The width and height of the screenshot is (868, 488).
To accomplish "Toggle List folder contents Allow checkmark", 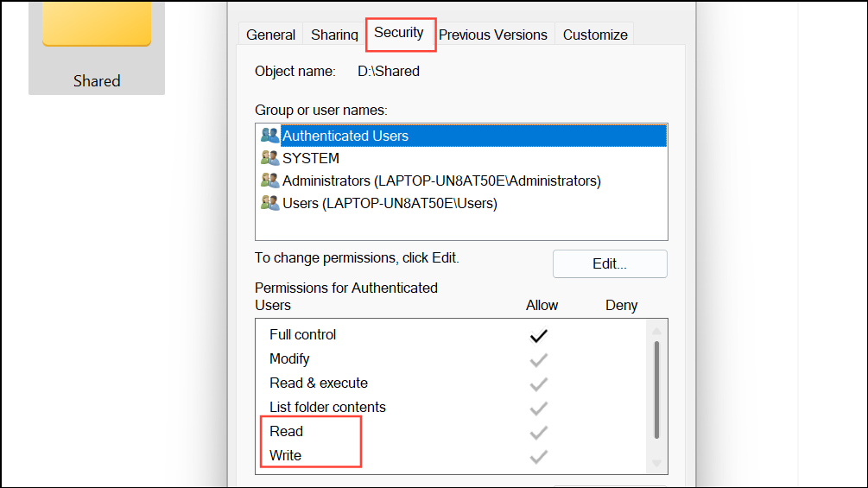I will (539, 408).
